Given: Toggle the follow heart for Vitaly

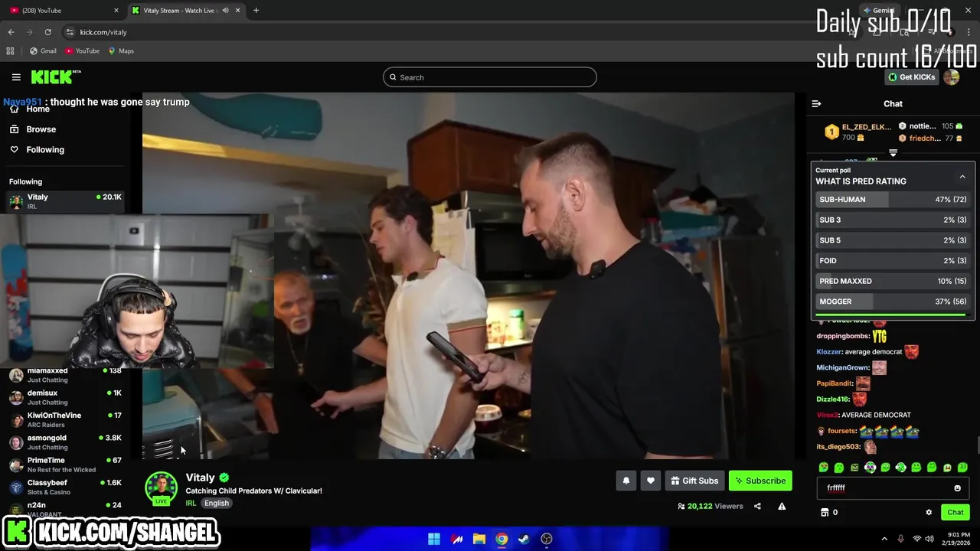Looking at the screenshot, I should click(651, 481).
